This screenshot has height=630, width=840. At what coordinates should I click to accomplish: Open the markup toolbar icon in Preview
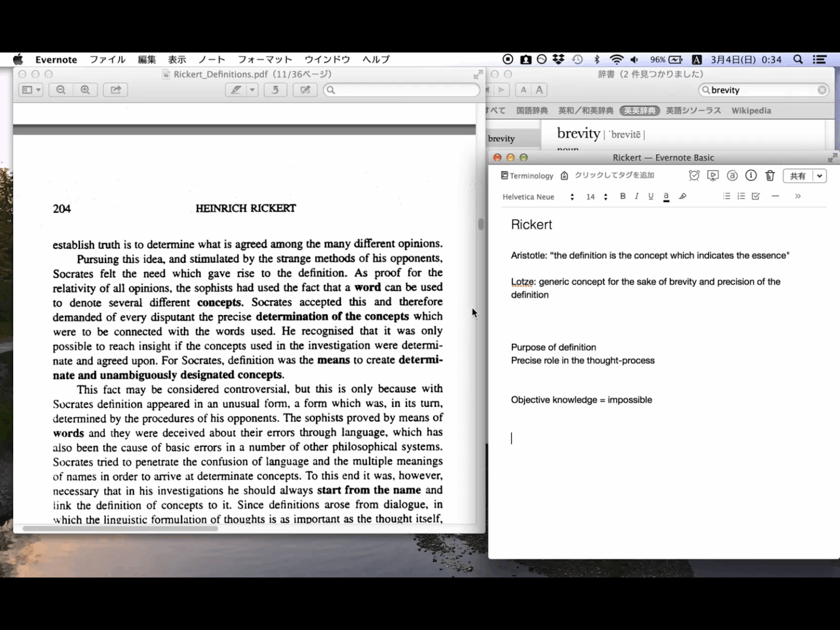(x=305, y=90)
